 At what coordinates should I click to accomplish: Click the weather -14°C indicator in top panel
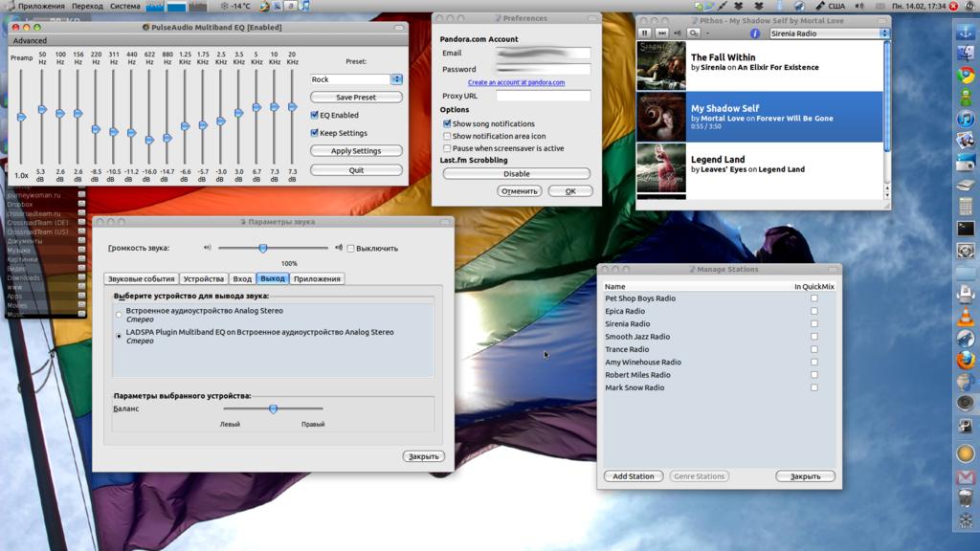pos(235,7)
